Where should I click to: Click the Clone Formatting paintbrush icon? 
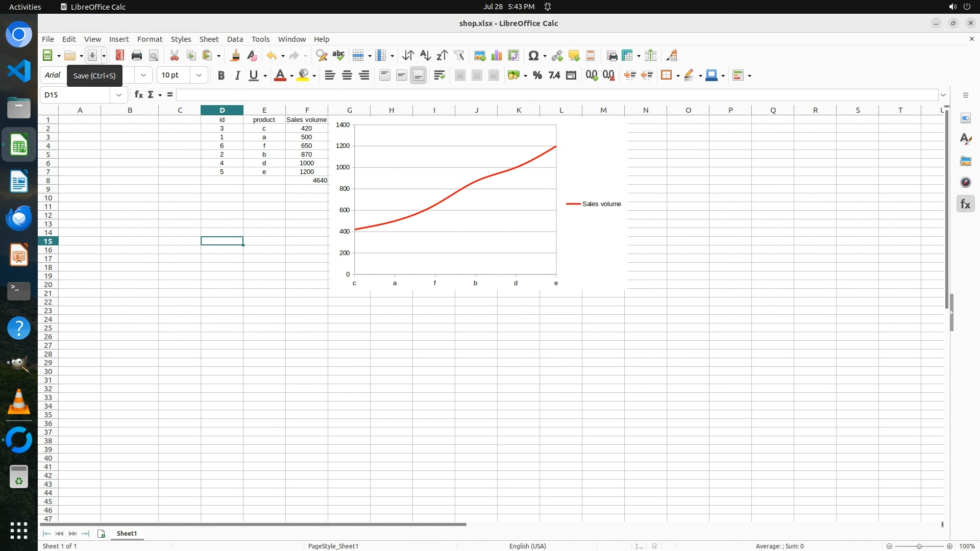[235, 56]
